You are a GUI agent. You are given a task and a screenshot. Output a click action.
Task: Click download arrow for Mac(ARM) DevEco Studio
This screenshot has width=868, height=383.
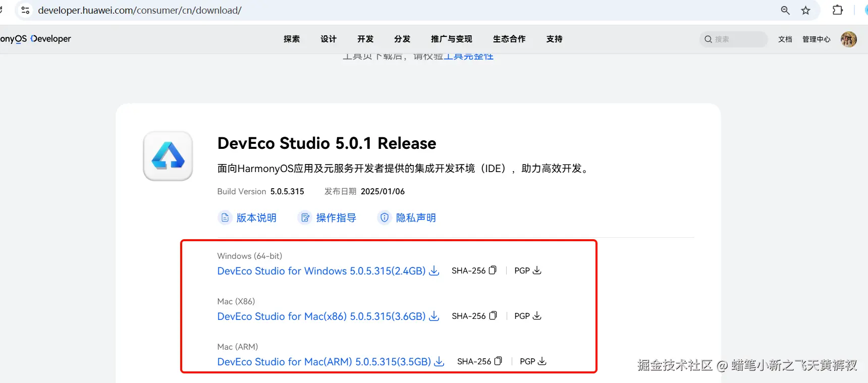(x=440, y=362)
